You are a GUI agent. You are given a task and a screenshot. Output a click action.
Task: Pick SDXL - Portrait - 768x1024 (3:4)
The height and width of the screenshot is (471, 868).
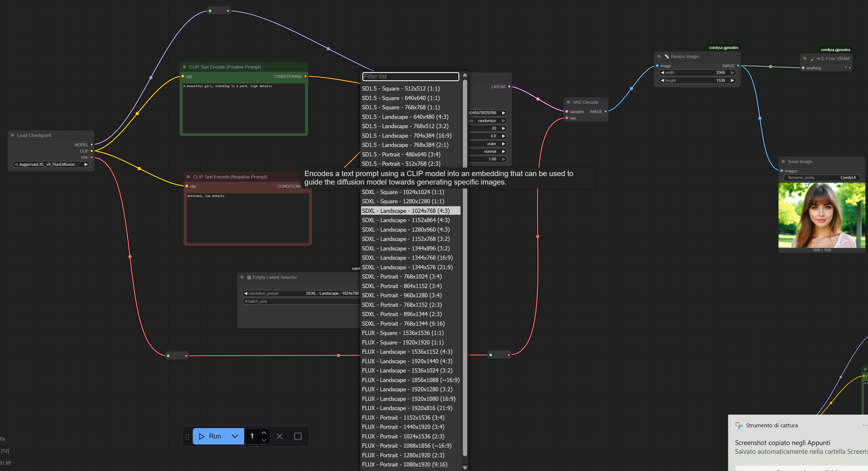[x=410, y=276]
